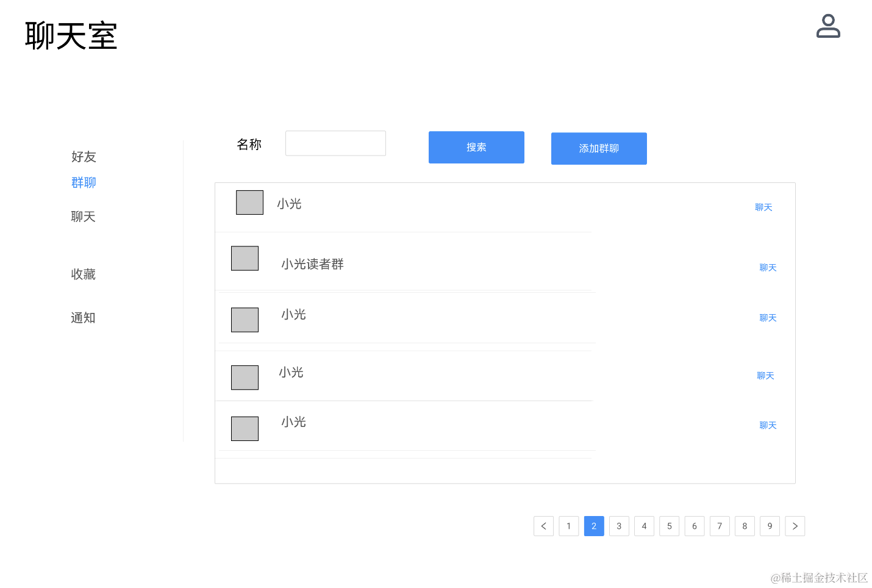
Task: Switch to the 聊天 sidebar item
Action: coord(83,217)
